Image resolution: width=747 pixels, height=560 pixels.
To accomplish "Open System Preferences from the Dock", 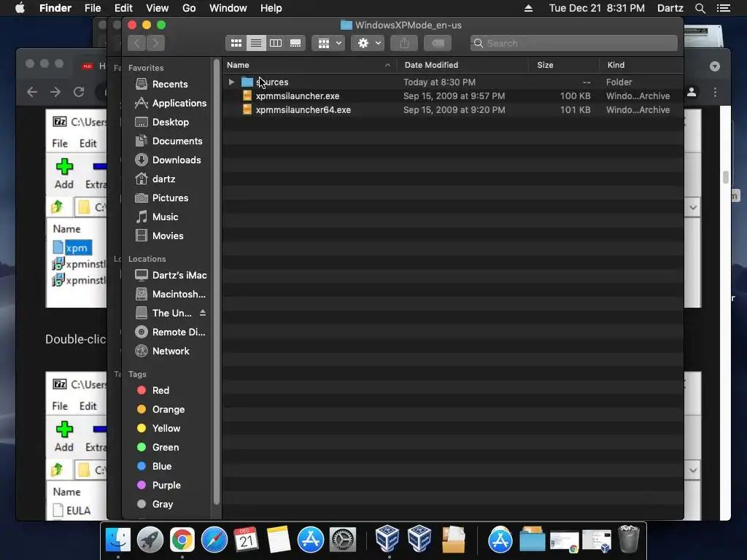I will click(x=343, y=540).
